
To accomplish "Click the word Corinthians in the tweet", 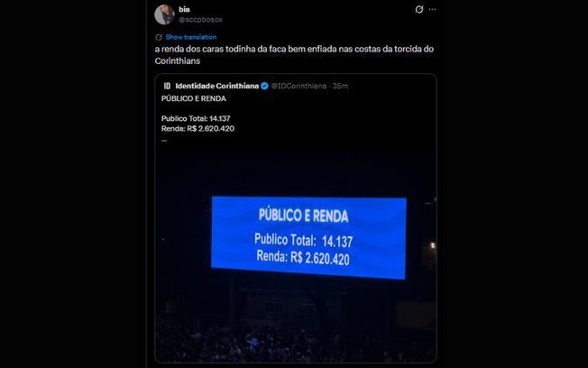I will coord(178,60).
